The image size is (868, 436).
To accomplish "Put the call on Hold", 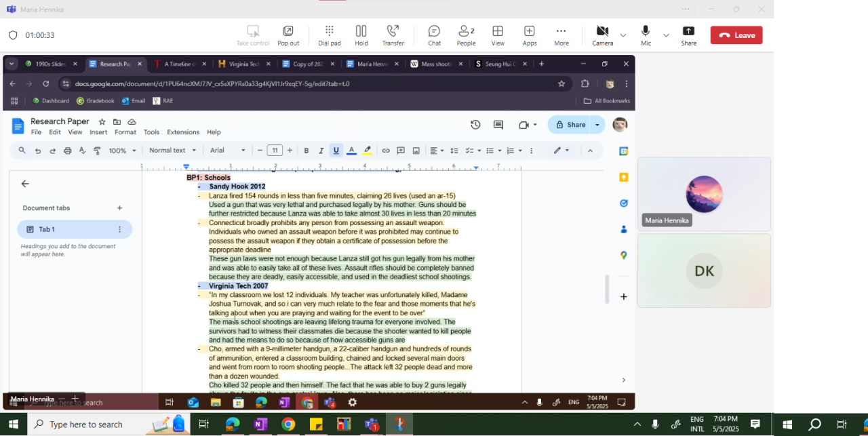I will 361,35.
